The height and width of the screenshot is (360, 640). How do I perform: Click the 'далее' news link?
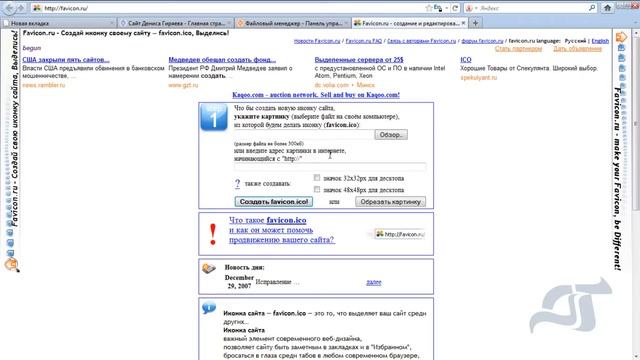coord(373,282)
